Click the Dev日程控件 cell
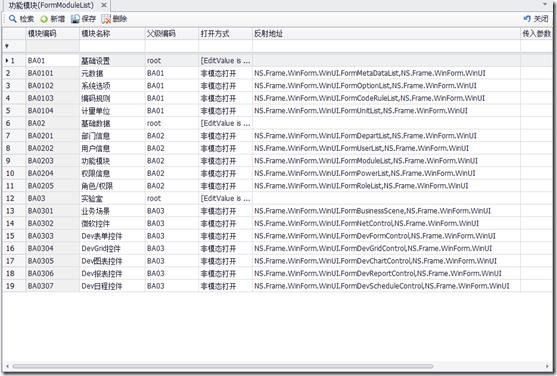Image resolution: width=557 pixels, height=376 pixels. click(112, 286)
